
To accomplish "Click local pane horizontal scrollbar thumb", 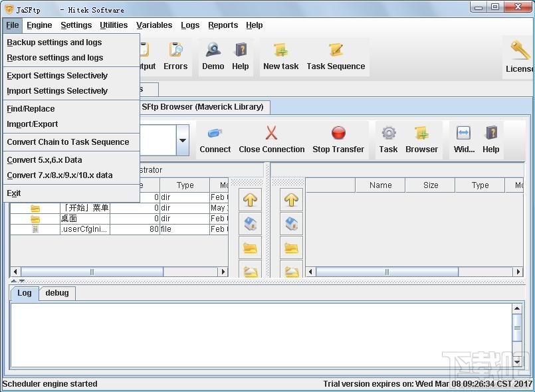I will (x=92, y=272).
